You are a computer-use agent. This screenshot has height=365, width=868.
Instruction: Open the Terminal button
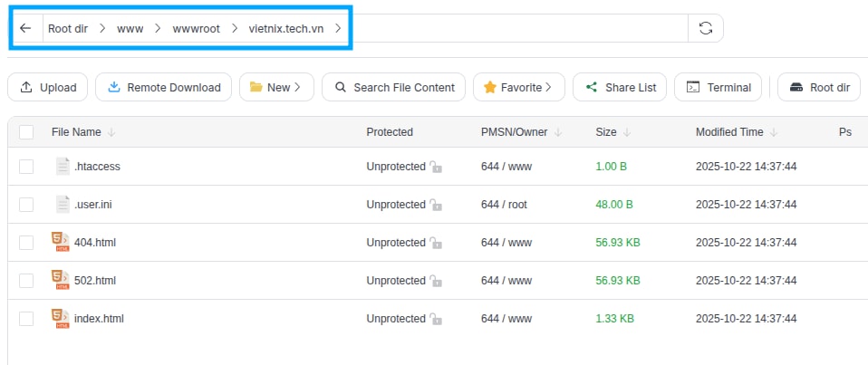click(x=719, y=87)
